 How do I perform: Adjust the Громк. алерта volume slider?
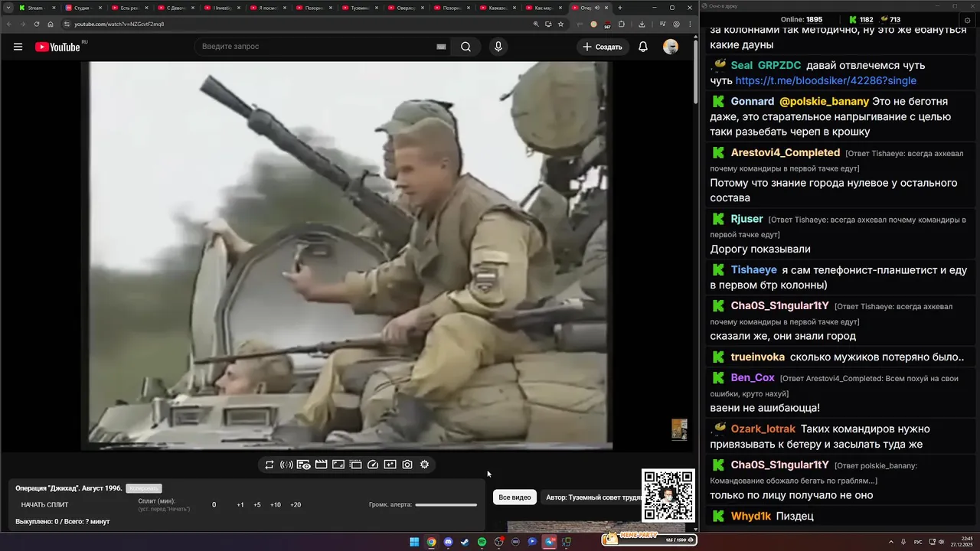tap(446, 505)
